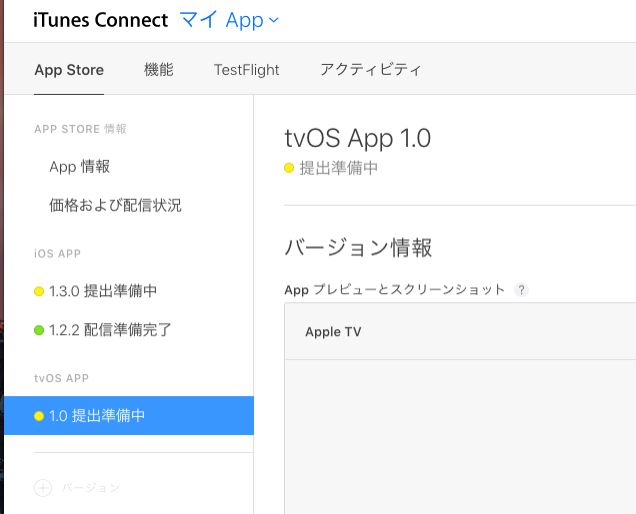Click the バージョン add label
This screenshot has height=514, width=636.
click(x=91, y=488)
